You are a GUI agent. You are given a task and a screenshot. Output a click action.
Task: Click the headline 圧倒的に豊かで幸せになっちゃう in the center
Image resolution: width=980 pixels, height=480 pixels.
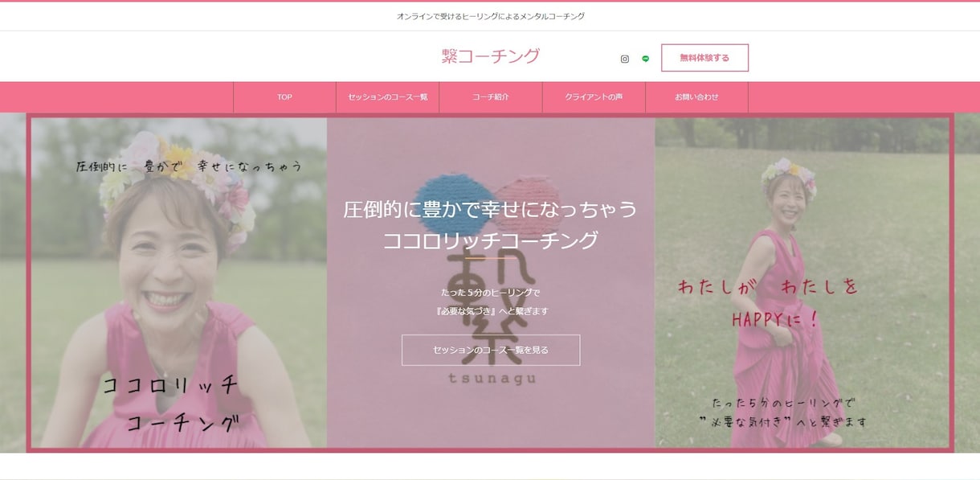click(x=491, y=210)
